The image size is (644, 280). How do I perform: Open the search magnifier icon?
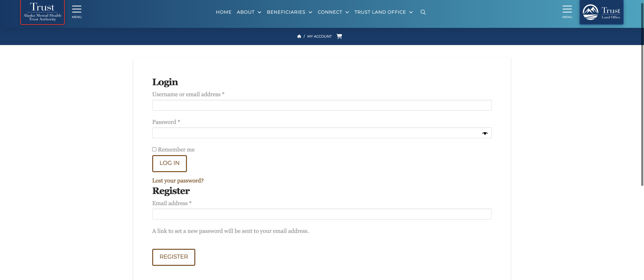[423, 12]
